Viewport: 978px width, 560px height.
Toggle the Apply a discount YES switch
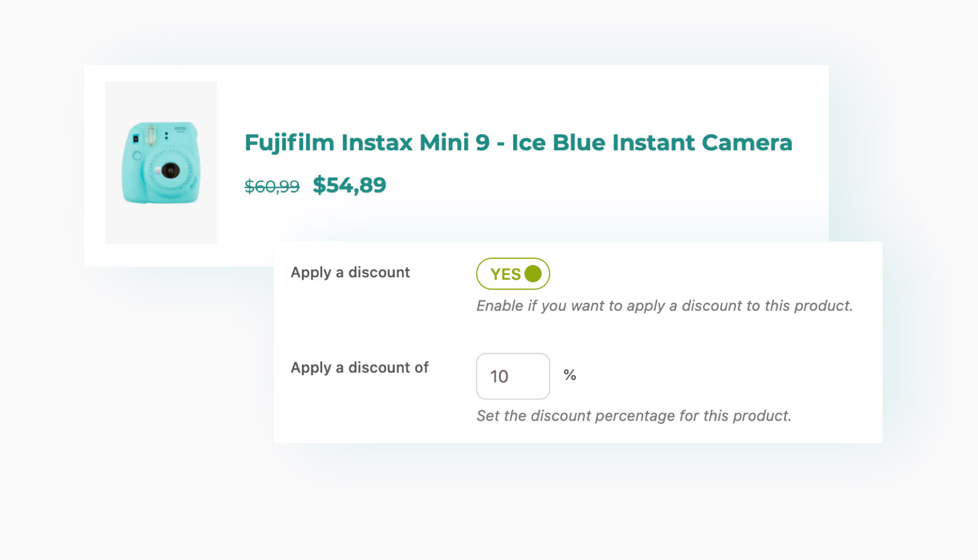click(x=513, y=274)
